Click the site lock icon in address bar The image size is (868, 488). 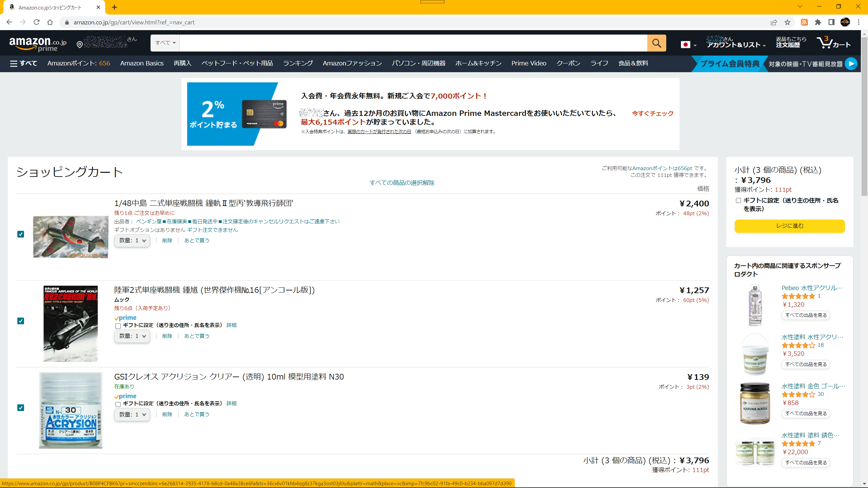click(x=67, y=22)
